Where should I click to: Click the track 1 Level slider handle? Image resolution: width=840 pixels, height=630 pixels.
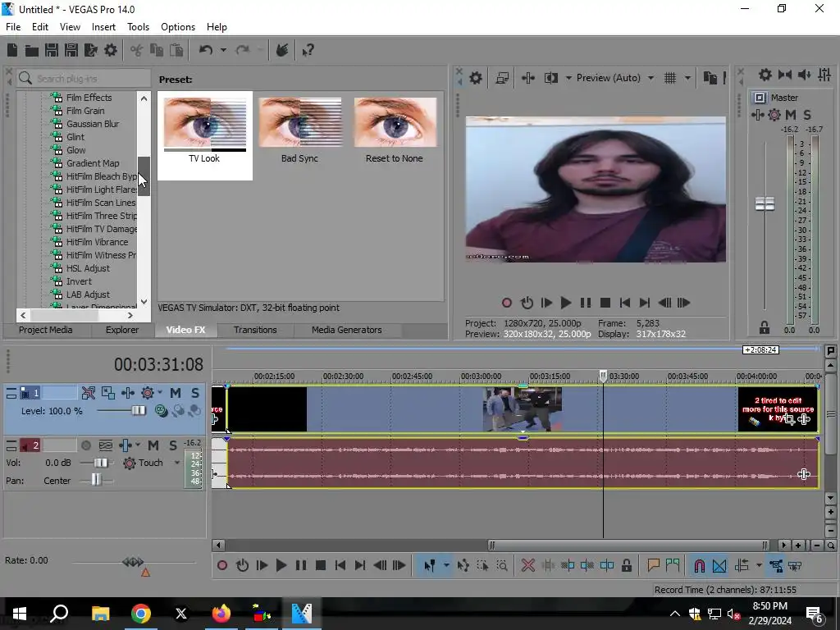pyautogui.click(x=138, y=411)
